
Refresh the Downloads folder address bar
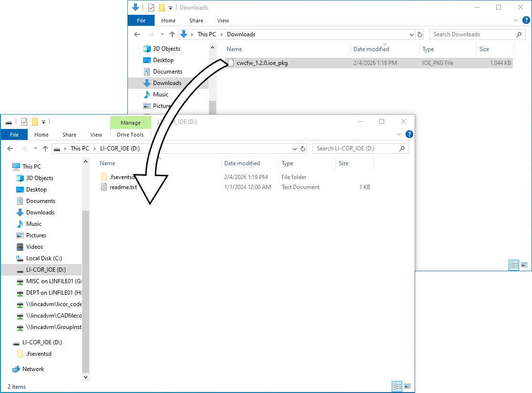[x=420, y=34]
